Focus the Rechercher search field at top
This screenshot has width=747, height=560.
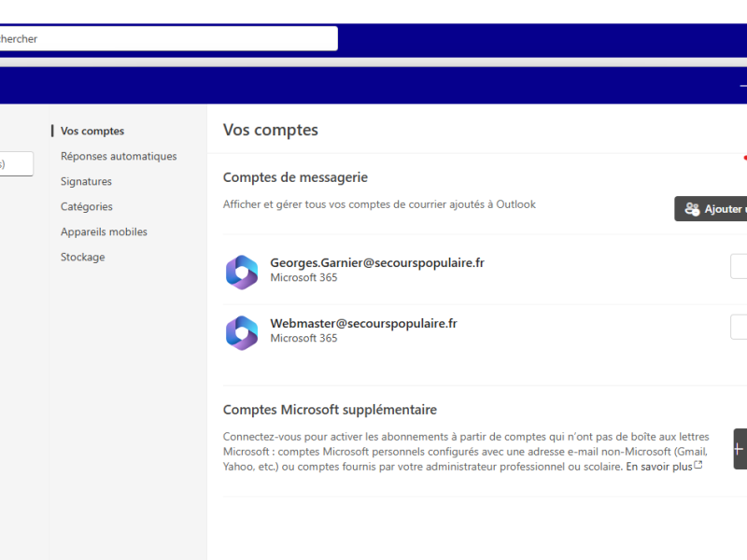click(x=169, y=38)
